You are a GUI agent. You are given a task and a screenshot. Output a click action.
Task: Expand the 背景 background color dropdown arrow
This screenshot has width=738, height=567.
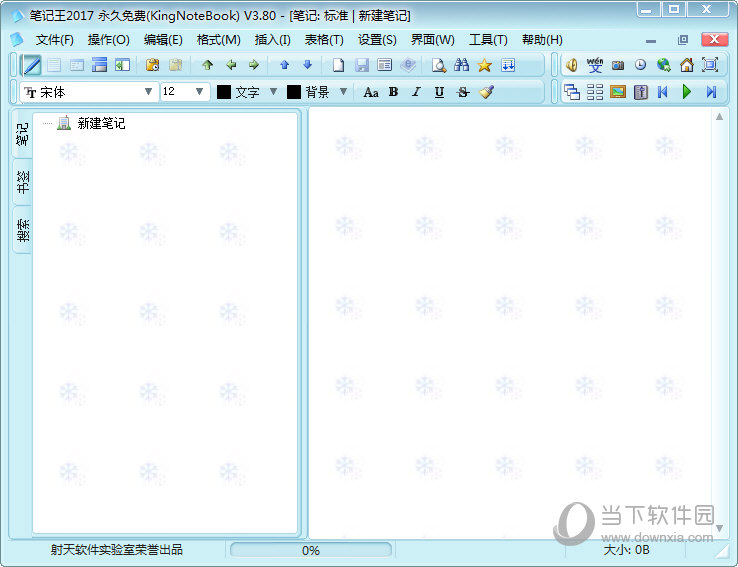pyautogui.click(x=344, y=92)
